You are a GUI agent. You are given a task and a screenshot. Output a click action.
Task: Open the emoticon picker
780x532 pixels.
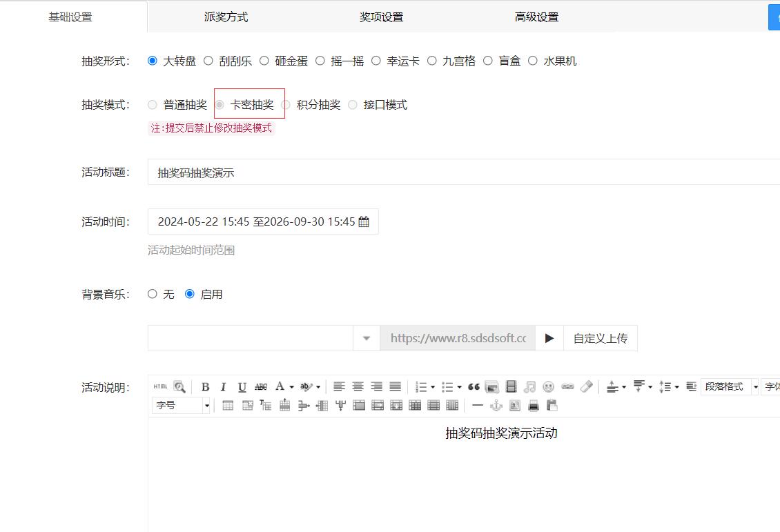(x=548, y=386)
